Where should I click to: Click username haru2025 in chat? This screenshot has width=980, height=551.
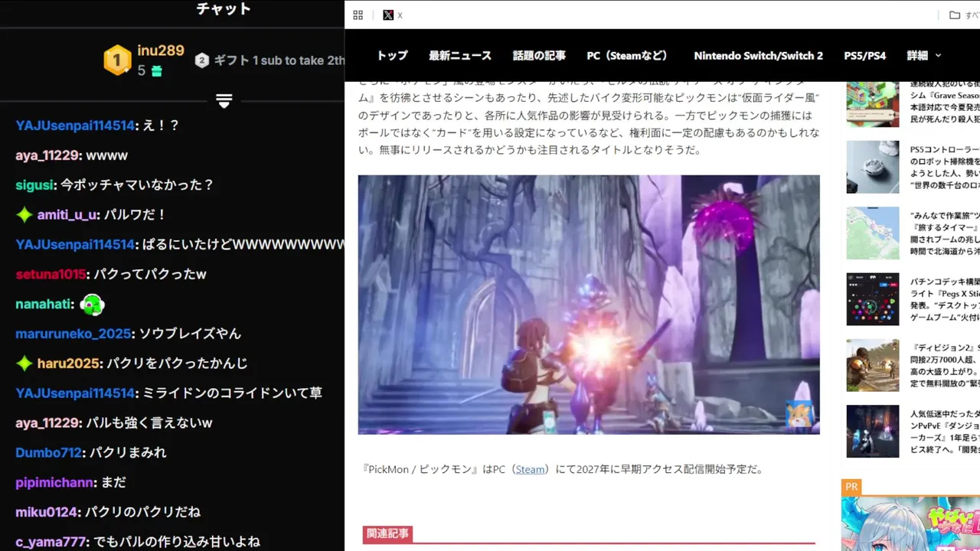69,364
